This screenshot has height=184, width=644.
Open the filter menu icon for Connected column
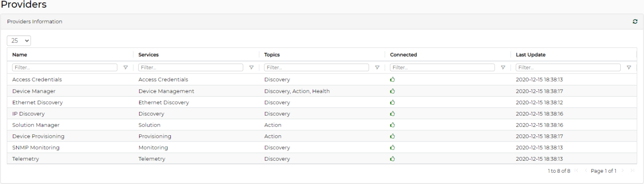[503, 68]
